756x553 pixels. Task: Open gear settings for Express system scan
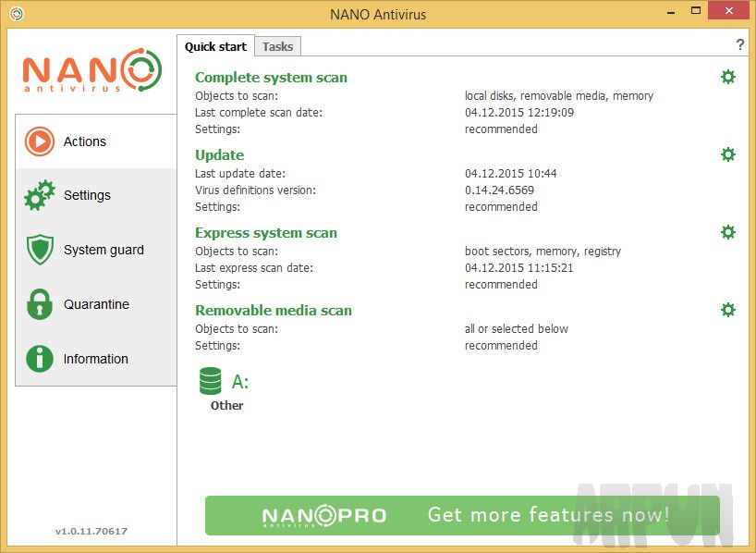pyautogui.click(x=727, y=232)
